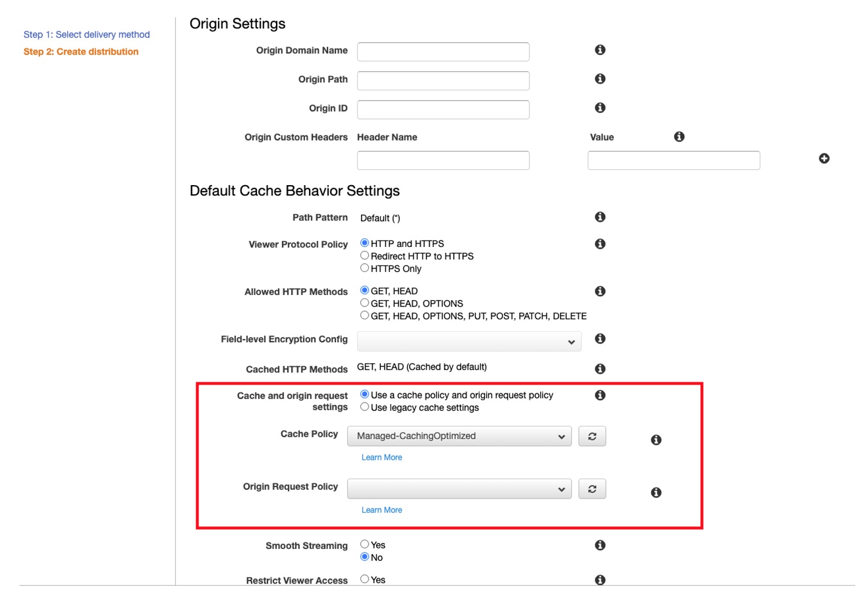Set Smooth Streaming to No

click(365, 557)
